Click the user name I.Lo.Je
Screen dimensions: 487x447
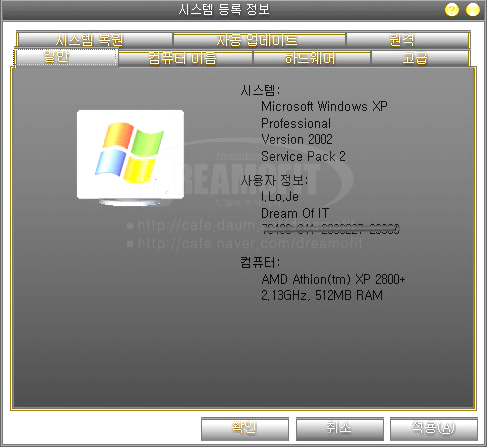tap(280, 197)
